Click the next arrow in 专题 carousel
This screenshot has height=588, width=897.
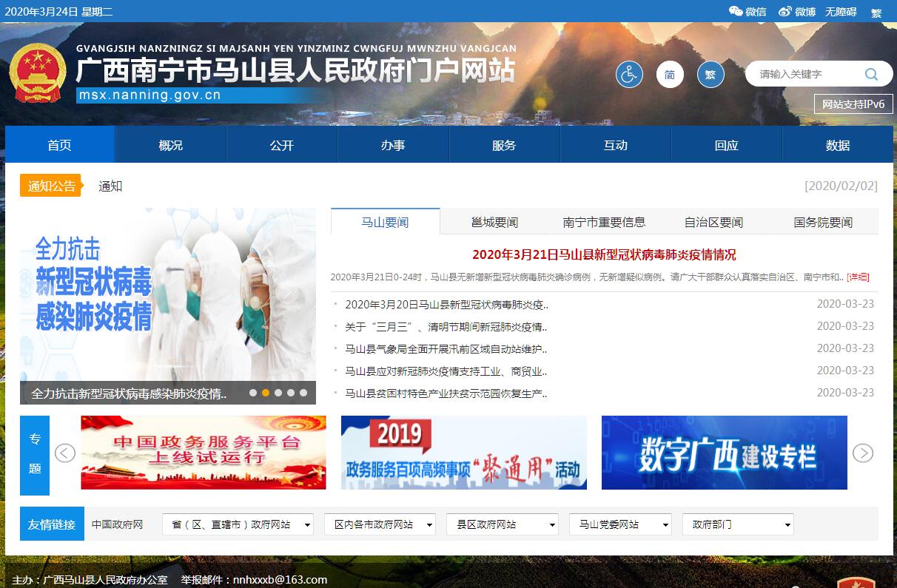pos(863,453)
